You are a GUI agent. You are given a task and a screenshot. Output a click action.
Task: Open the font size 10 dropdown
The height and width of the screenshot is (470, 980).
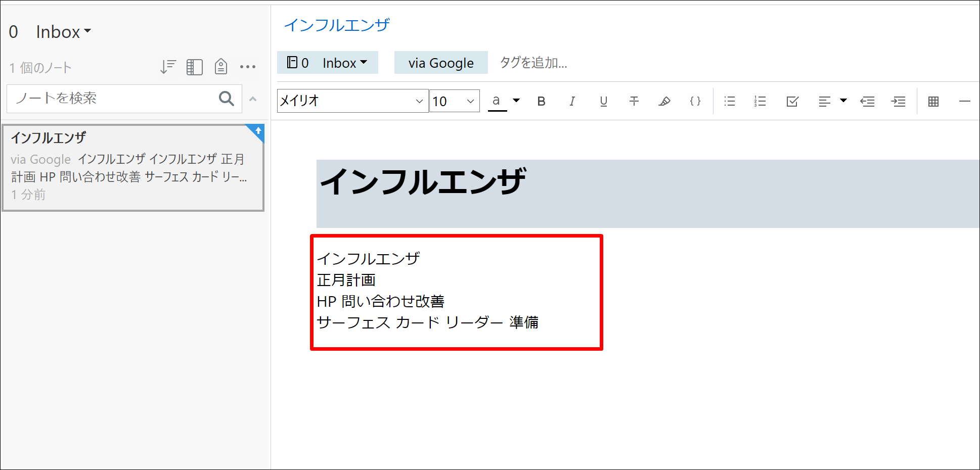coord(455,101)
